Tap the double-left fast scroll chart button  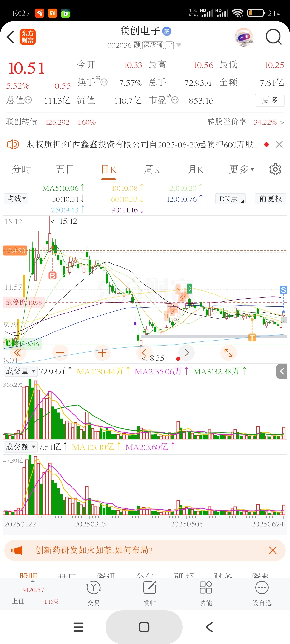[x=18, y=353]
